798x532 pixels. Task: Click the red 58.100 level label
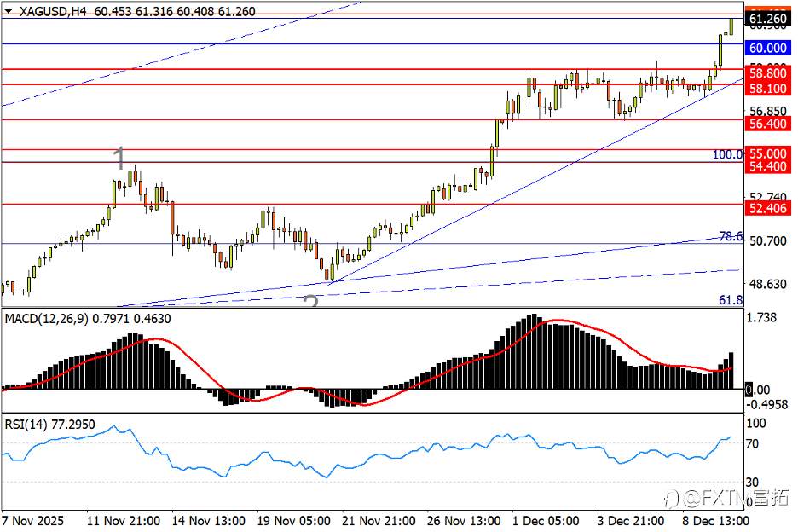(x=768, y=88)
